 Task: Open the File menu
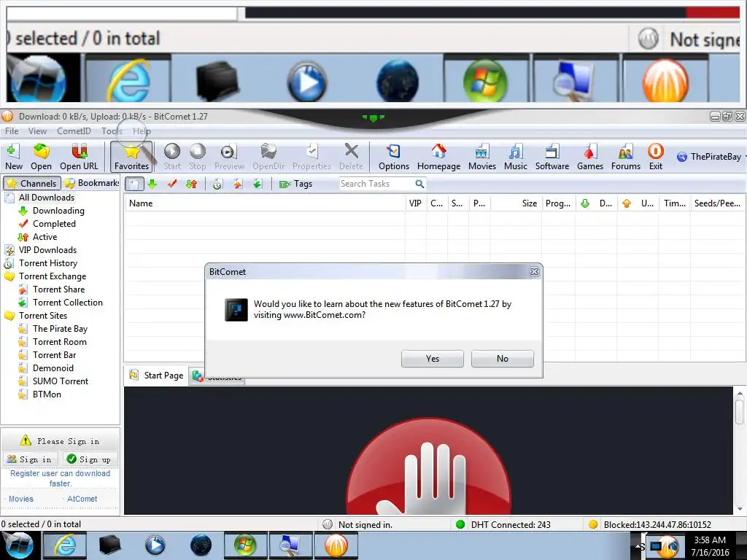pyautogui.click(x=12, y=131)
